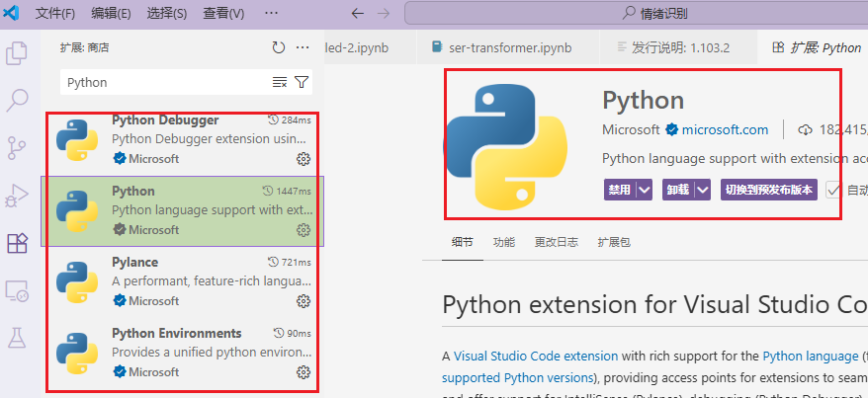Click the 扩展: 商店 panel title
Image resolution: width=868 pixels, height=398 pixels.
coord(85,48)
